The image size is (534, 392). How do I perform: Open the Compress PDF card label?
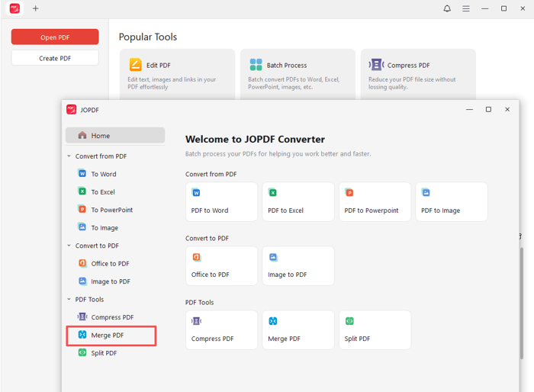212,339
